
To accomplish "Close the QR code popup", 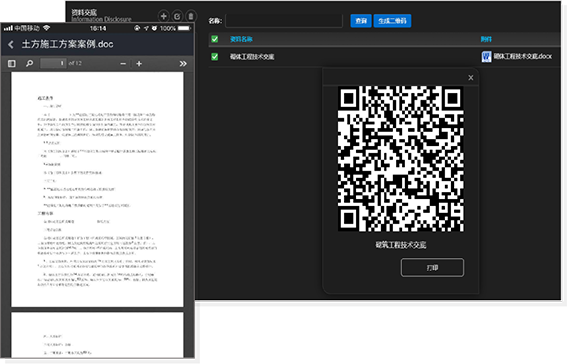I will pyautogui.click(x=470, y=78).
